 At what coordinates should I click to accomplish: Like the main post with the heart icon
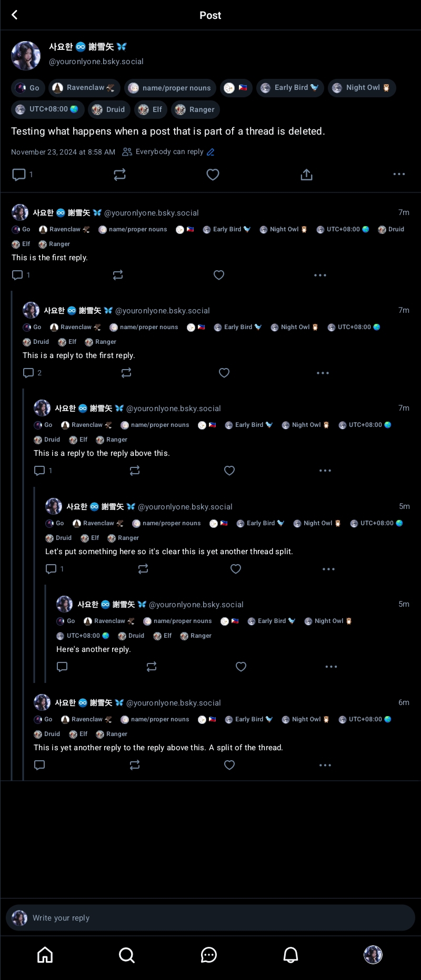[x=213, y=175]
